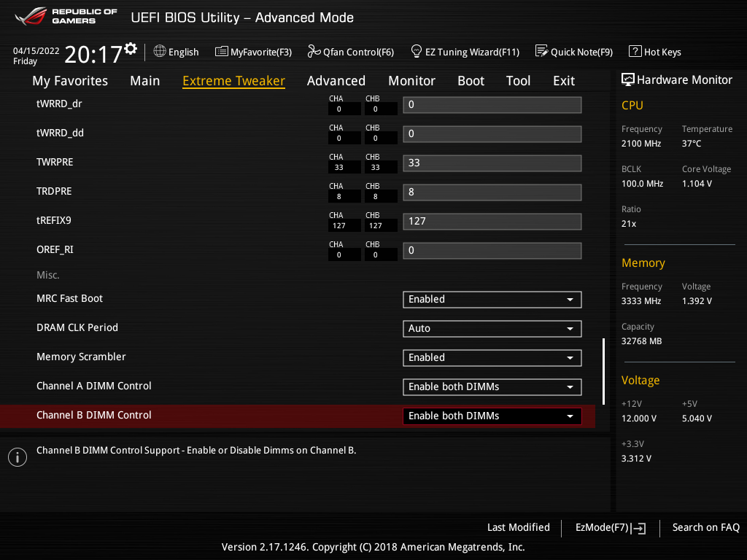Image resolution: width=747 pixels, height=560 pixels.
Task: Open Memory Scrambler dropdown
Action: [x=492, y=357]
